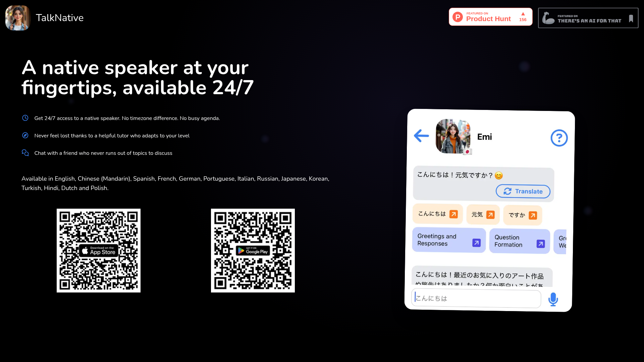Tap the microphone icon
Viewport: 644px width, 362px height.
click(x=553, y=299)
